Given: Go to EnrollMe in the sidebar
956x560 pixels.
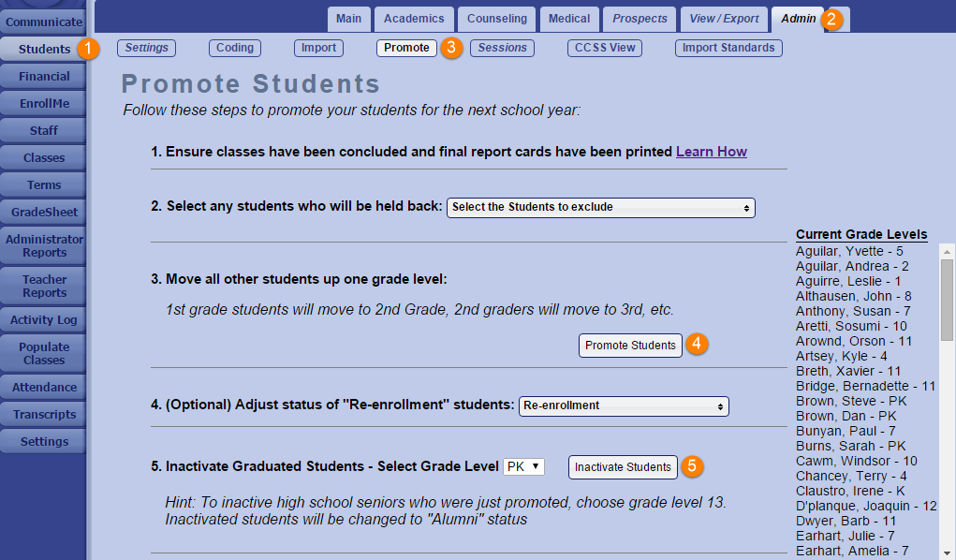Looking at the screenshot, I should click(43, 103).
